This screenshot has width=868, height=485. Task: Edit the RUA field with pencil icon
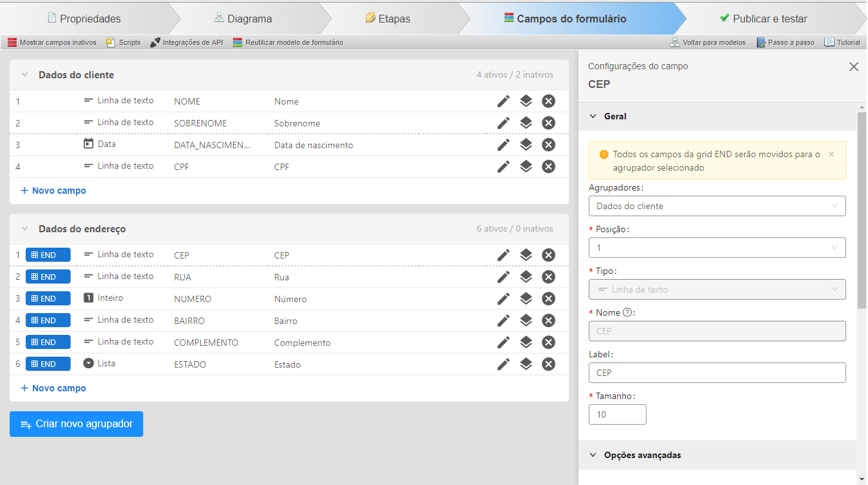pyautogui.click(x=504, y=277)
